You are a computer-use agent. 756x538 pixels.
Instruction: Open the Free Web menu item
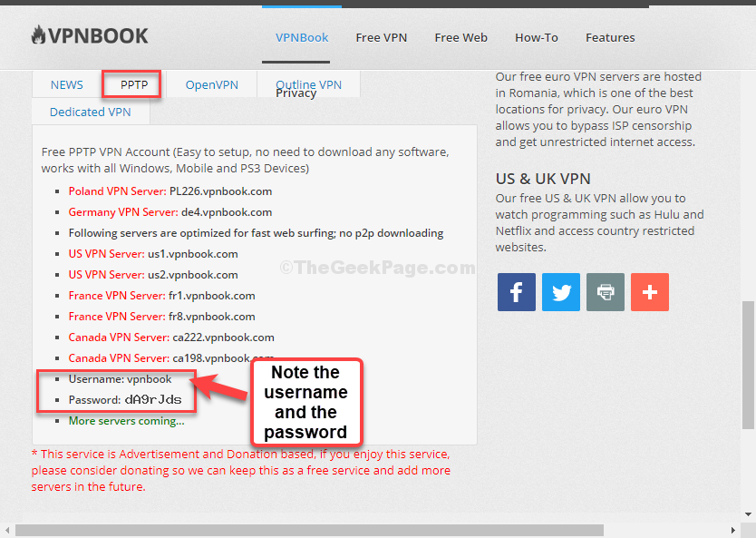[460, 37]
